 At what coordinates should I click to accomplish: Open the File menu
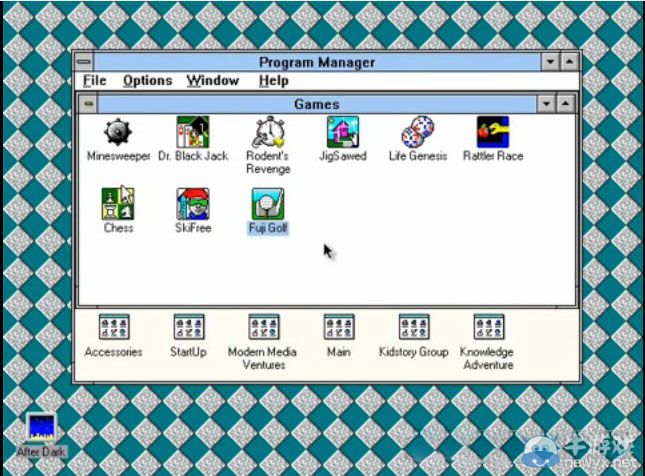tap(95, 81)
